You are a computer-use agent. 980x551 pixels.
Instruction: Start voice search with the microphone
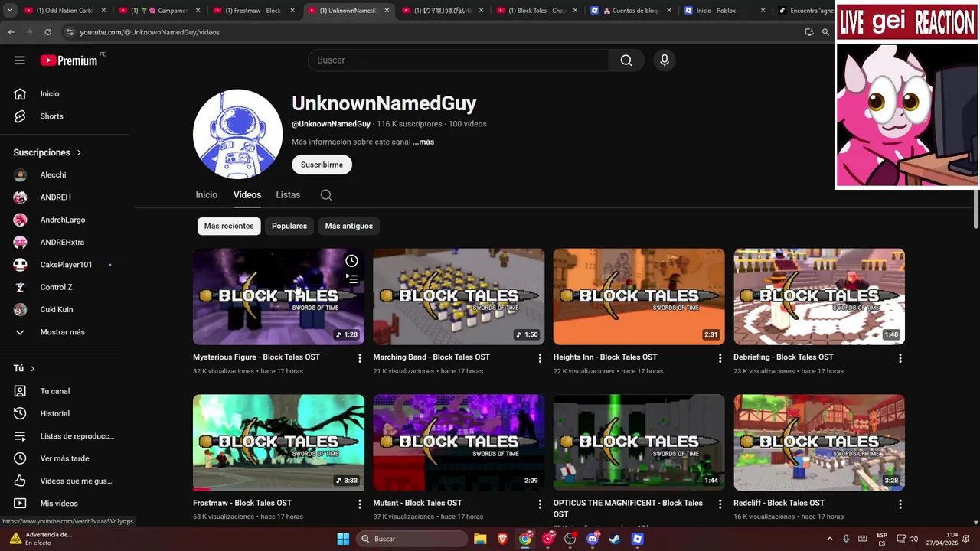(665, 60)
